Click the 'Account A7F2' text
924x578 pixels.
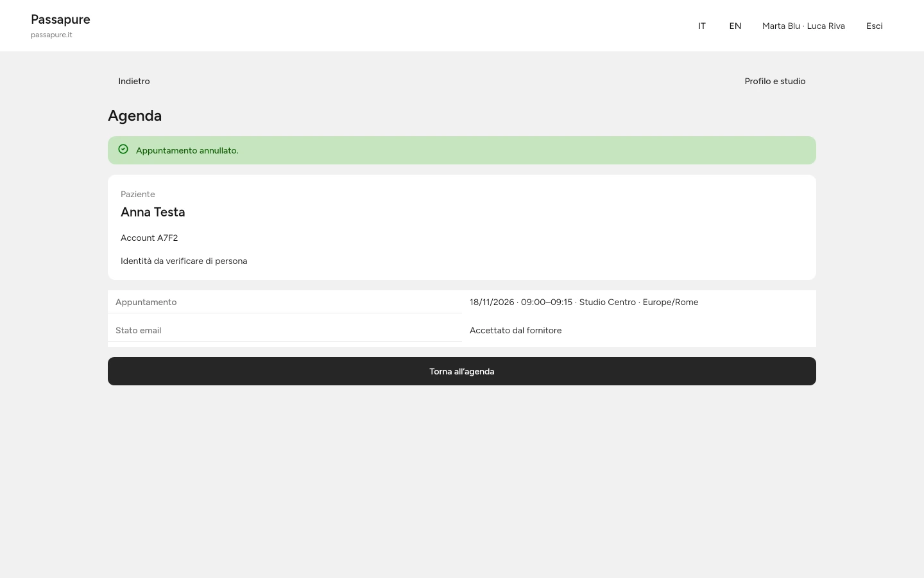tap(150, 238)
